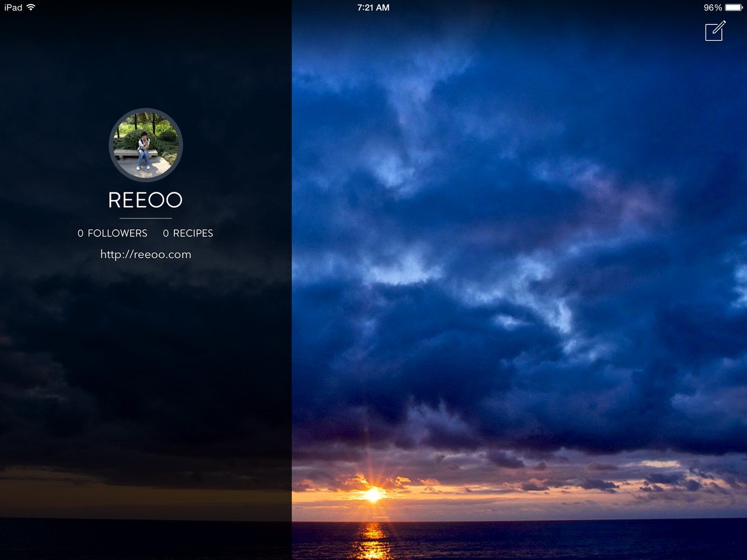Tap the blue cloudy sky cover photo
Viewport: 747px width, 560px height.
coord(519,233)
